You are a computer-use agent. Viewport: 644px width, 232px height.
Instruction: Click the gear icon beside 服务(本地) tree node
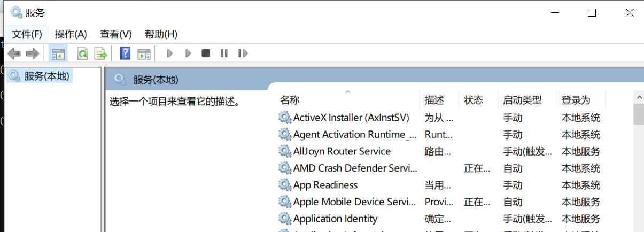14,76
